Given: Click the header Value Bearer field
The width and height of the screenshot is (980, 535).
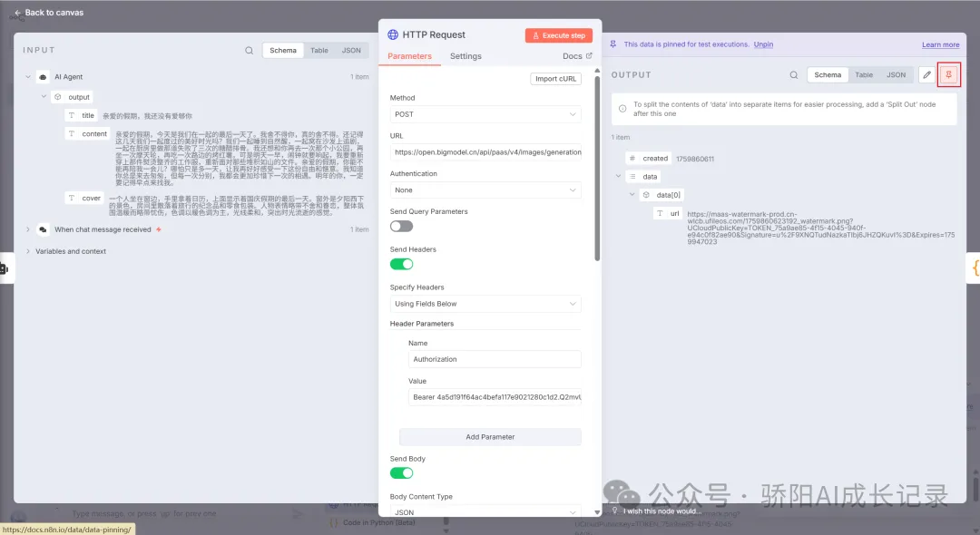Looking at the screenshot, I should (495, 397).
